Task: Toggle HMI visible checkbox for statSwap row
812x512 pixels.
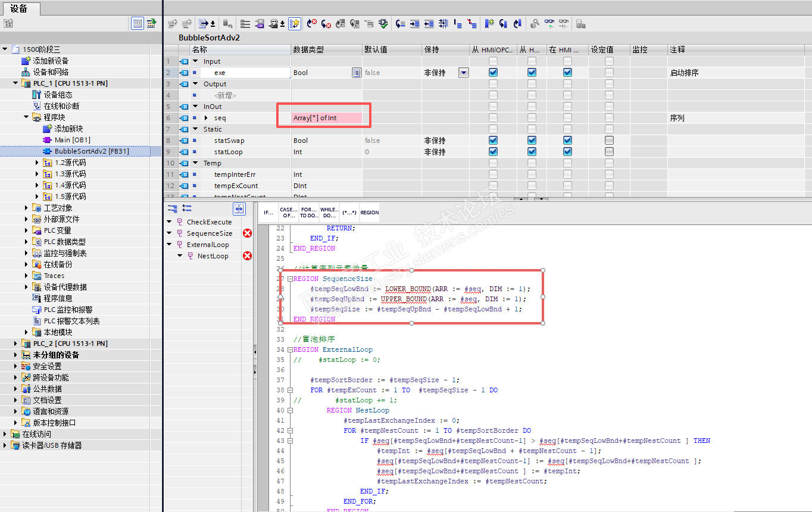Action: tap(567, 141)
